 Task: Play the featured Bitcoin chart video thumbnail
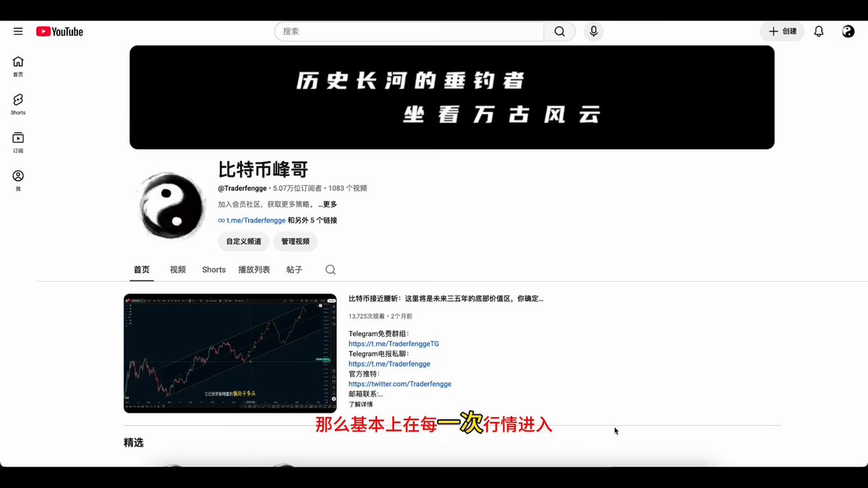tap(230, 354)
